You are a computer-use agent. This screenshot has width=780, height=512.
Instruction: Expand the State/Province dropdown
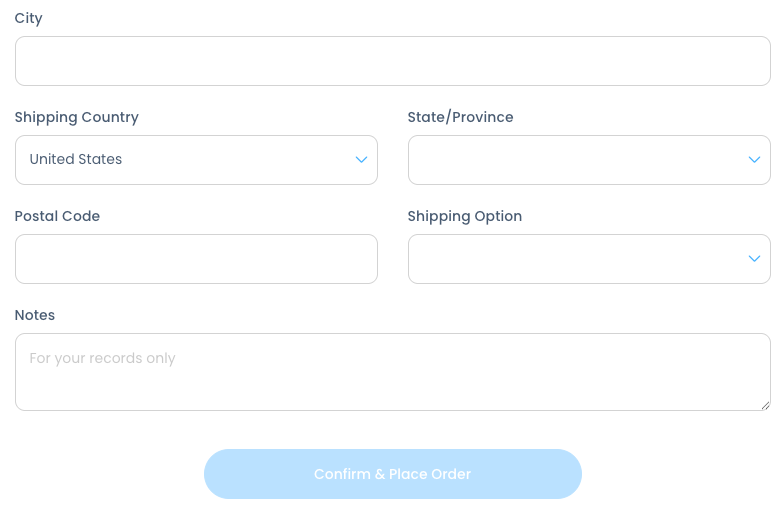tap(589, 160)
